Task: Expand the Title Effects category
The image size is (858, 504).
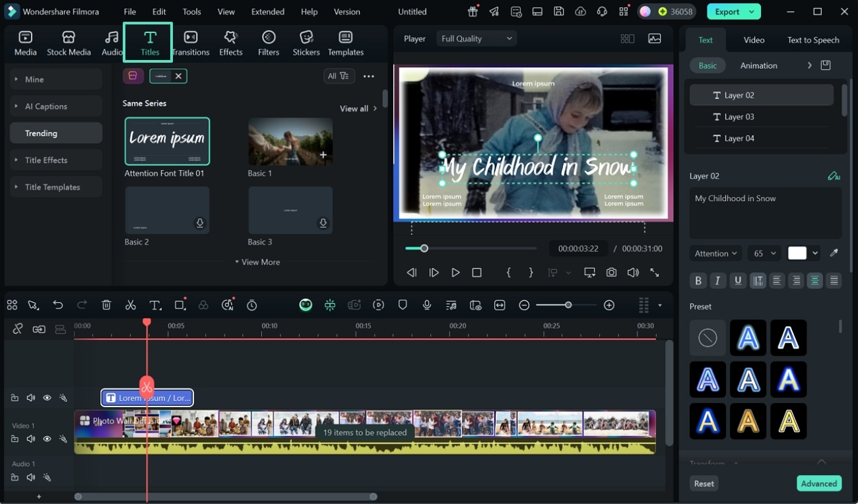Action: coord(56,160)
